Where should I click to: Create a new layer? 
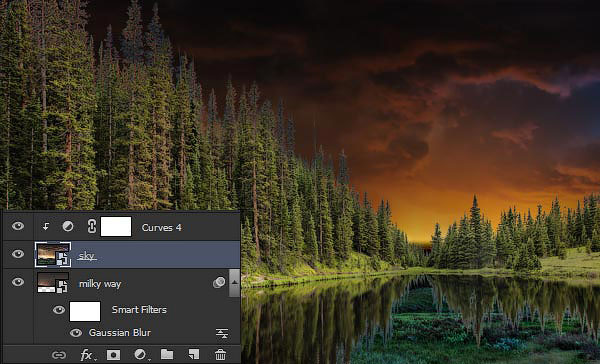(x=194, y=354)
